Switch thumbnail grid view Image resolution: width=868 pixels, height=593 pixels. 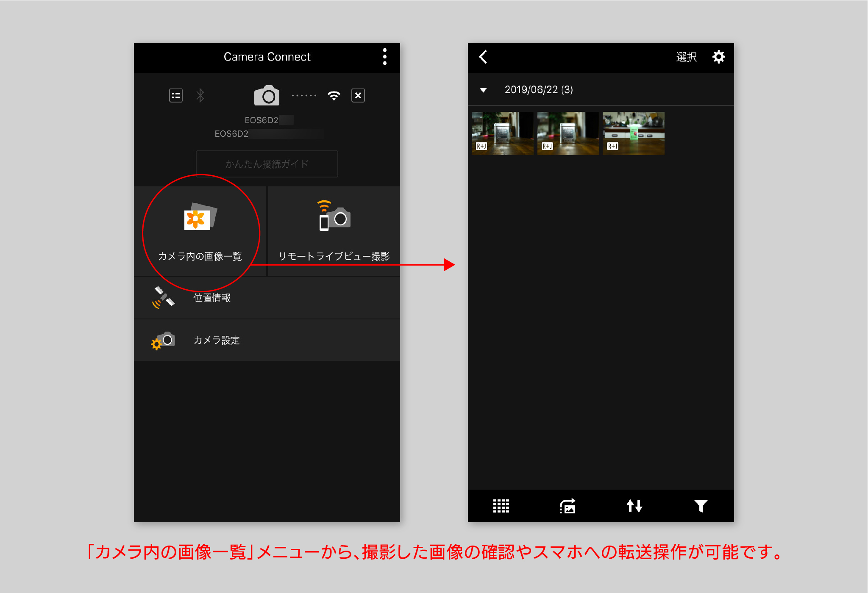tap(501, 506)
